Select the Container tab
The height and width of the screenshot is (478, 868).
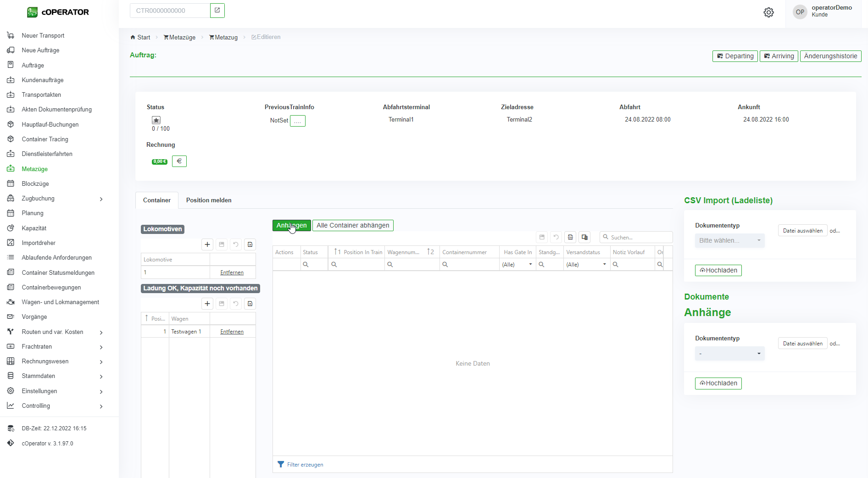pos(156,200)
